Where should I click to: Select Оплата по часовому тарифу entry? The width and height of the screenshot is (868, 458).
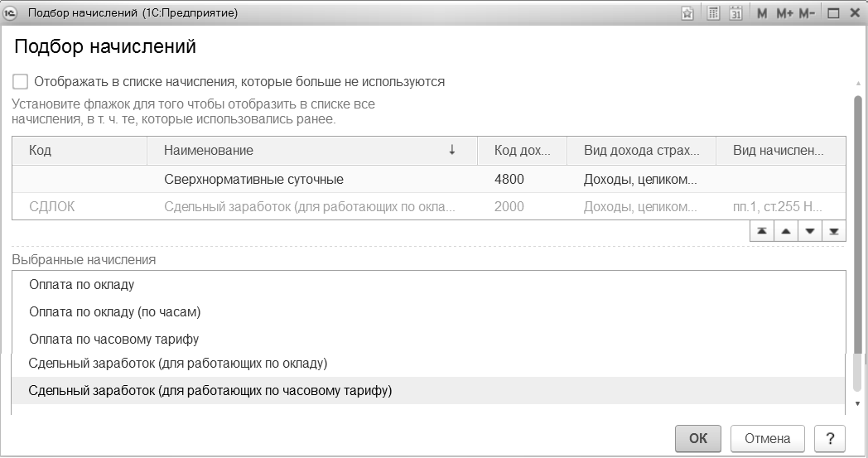[113, 340]
